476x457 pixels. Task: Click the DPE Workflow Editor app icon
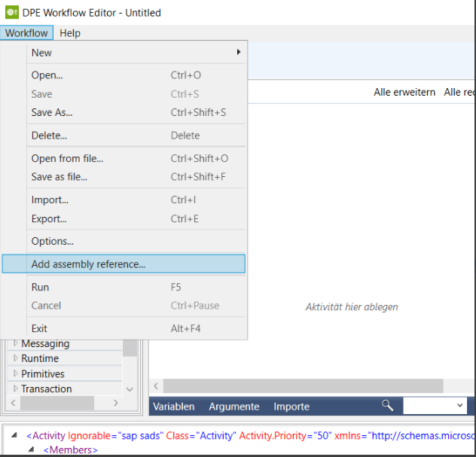click(12, 13)
